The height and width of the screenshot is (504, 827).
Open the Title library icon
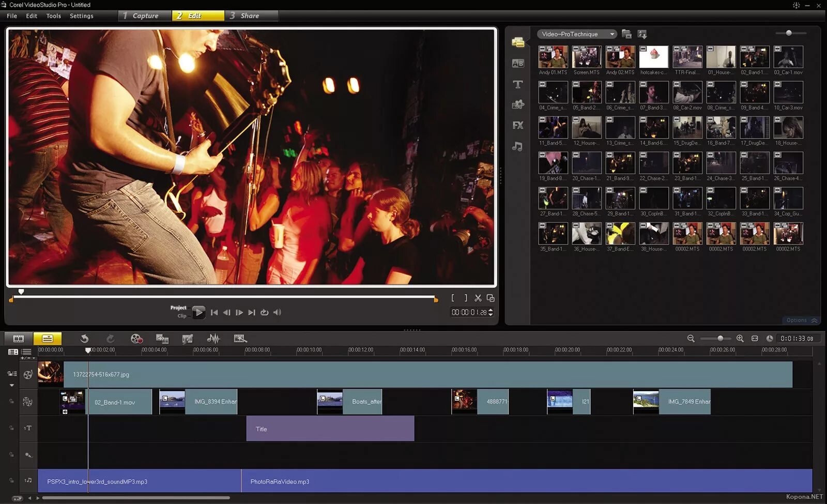point(518,84)
